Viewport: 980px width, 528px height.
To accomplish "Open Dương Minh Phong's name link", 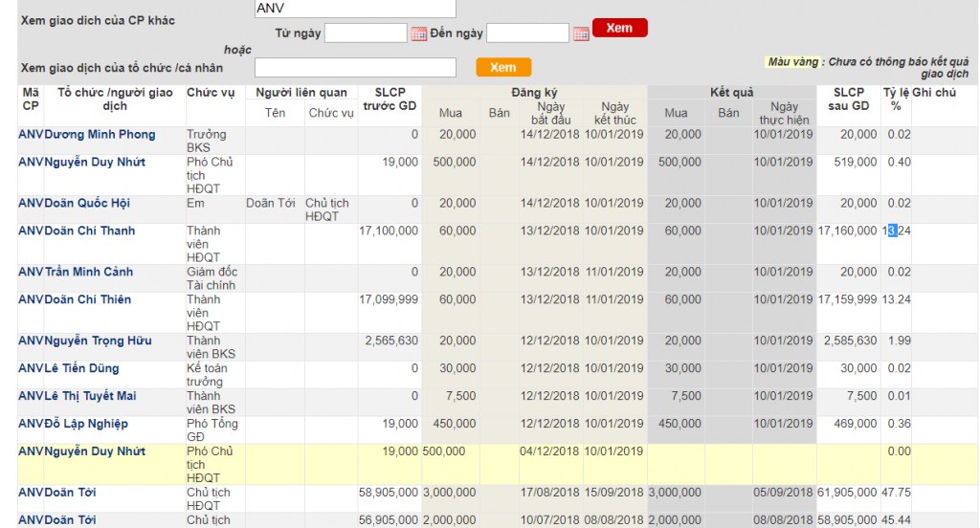I will 100,135.
